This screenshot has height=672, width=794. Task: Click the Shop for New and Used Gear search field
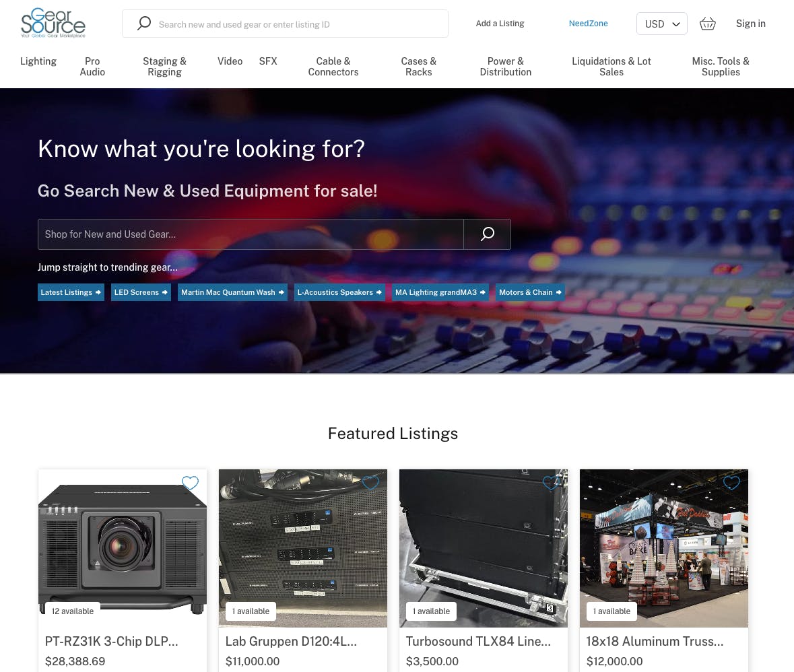251,234
